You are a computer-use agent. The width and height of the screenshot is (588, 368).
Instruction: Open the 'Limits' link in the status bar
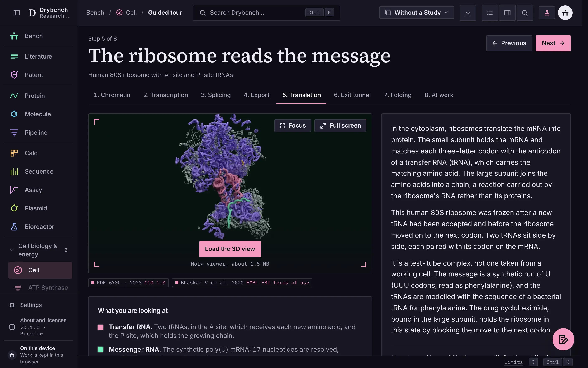(x=513, y=362)
